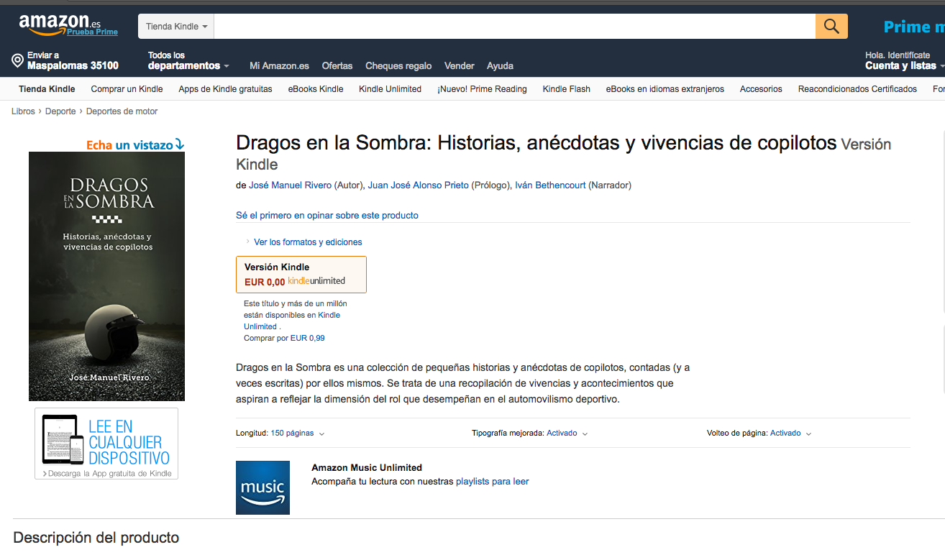Open Kindle Unlimited in the navigation bar
The height and width of the screenshot is (560, 945).
[x=390, y=89]
